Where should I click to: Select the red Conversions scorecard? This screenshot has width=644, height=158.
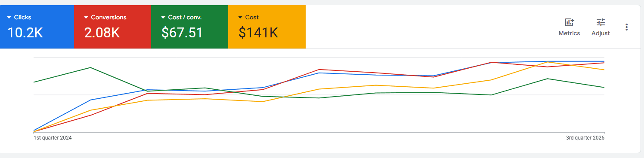tap(112, 27)
